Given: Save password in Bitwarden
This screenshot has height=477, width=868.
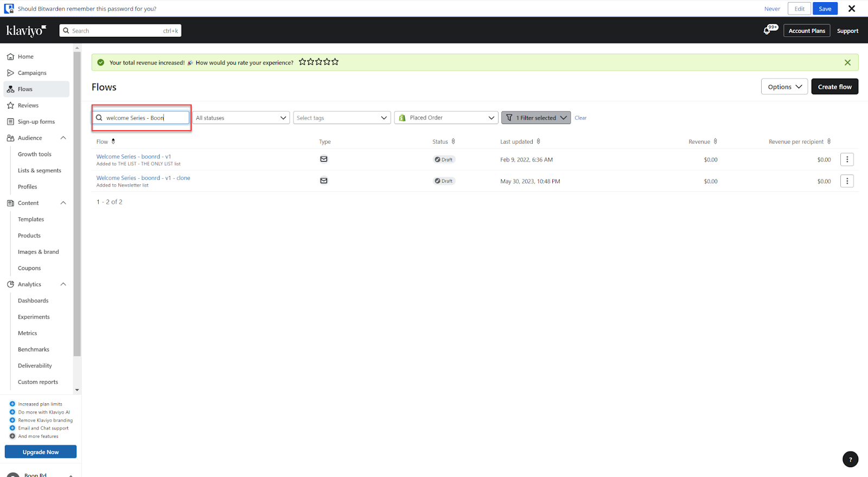Looking at the screenshot, I should [825, 9].
